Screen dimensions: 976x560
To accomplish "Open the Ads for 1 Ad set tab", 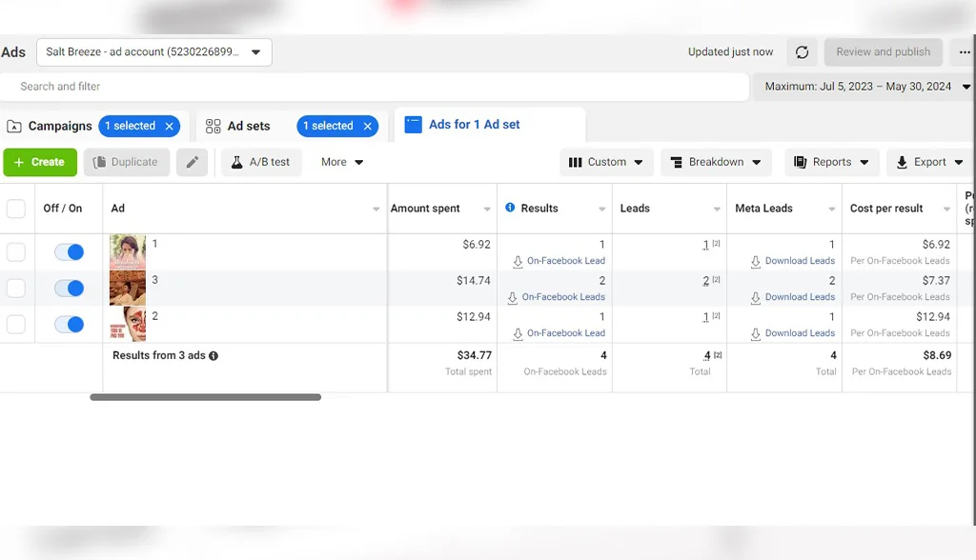I will click(474, 125).
